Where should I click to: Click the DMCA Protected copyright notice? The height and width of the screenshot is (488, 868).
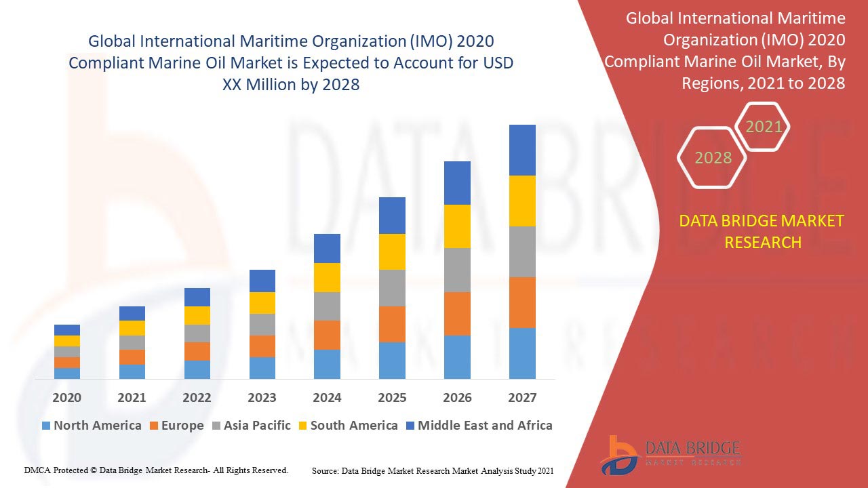(x=156, y=470)
